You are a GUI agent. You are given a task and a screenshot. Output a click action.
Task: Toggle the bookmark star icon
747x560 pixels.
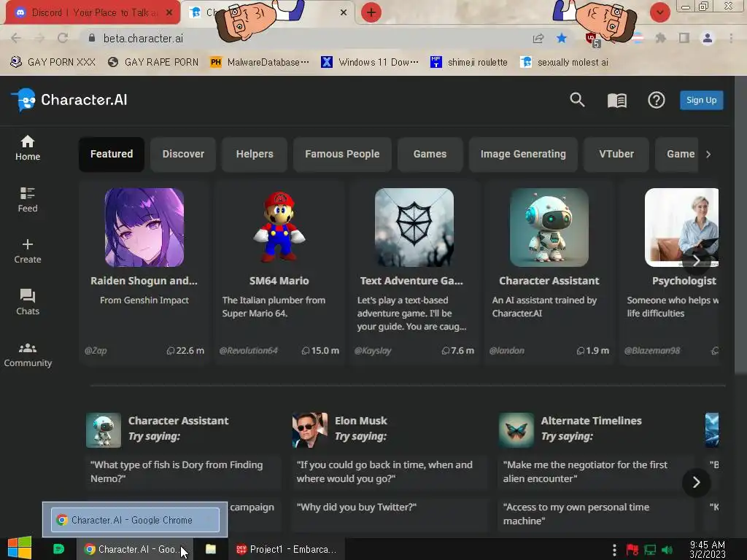(x=562, y=38)
